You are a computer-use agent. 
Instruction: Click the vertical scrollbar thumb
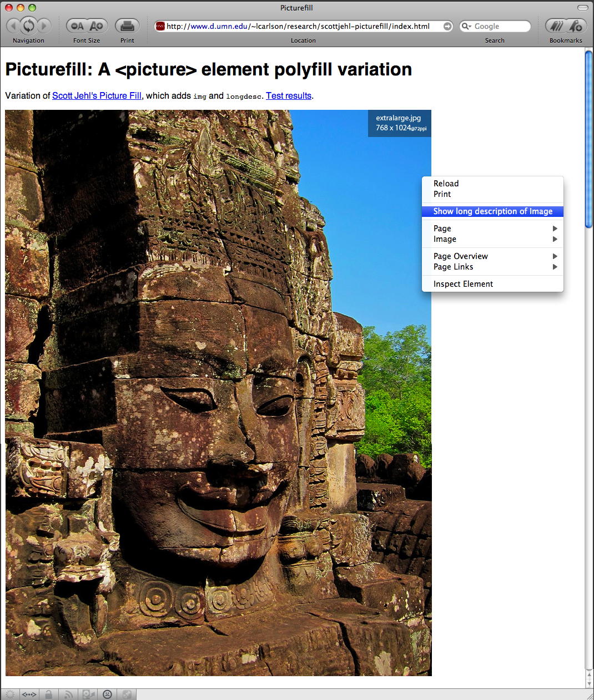pos(589,139)
